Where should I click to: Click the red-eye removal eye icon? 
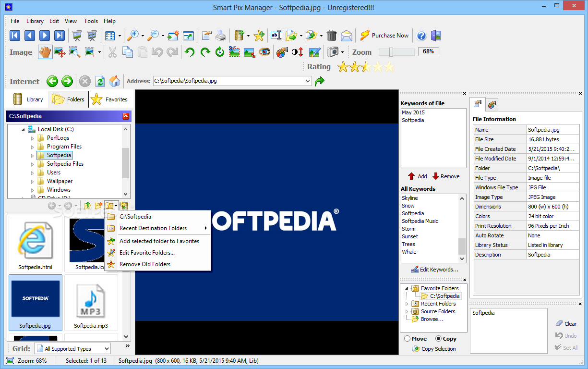pos(264,52)
